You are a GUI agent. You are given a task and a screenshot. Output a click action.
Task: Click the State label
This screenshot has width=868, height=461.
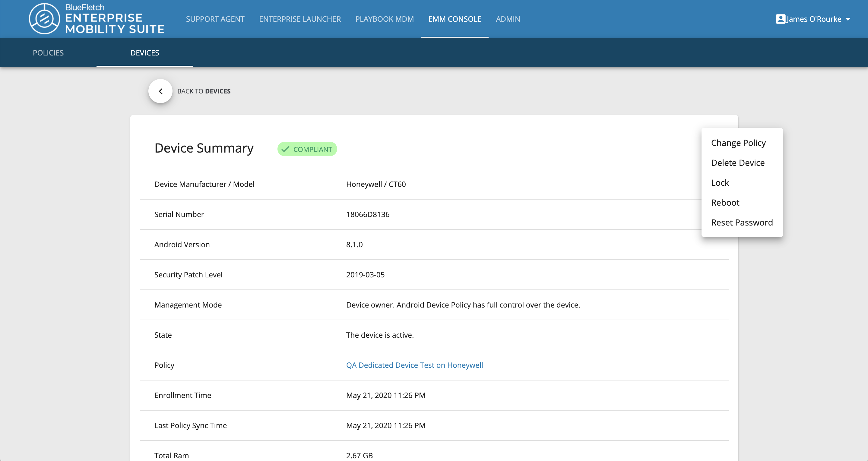(x=163, y=335)
